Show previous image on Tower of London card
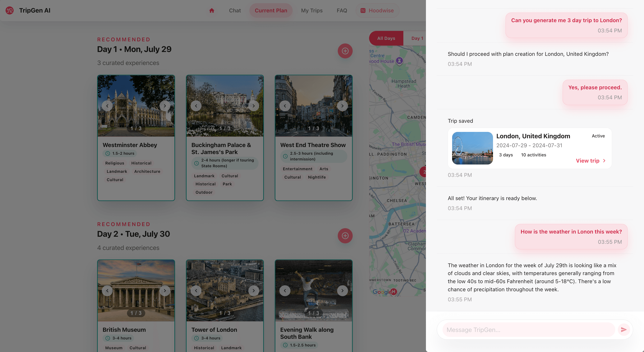Screen dimensions: 644x352 pos(196,290)
